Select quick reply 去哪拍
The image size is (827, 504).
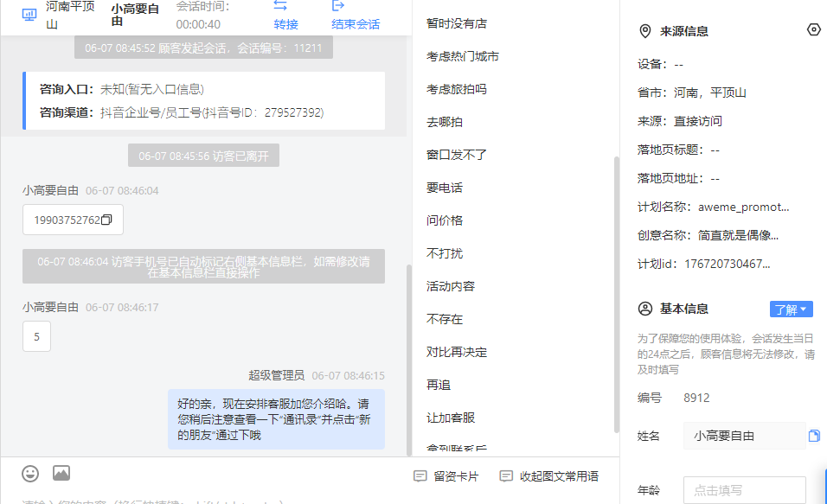point(445,122)
